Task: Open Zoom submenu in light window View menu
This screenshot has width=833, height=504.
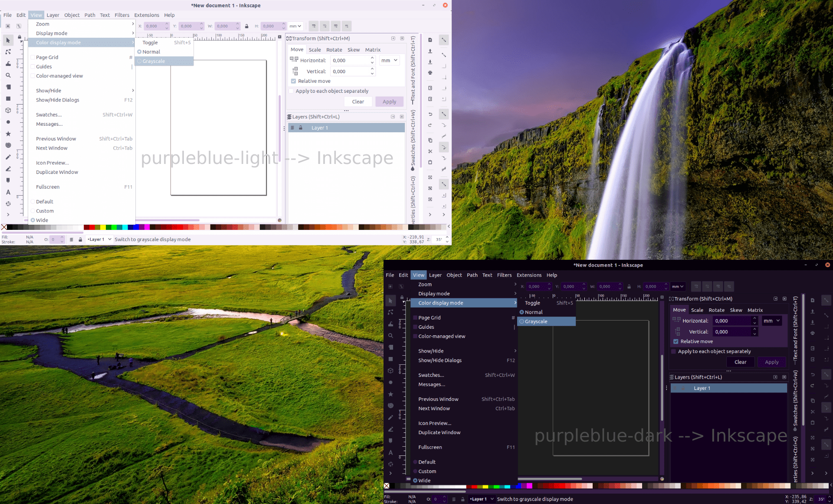Action: click(82, 24)
